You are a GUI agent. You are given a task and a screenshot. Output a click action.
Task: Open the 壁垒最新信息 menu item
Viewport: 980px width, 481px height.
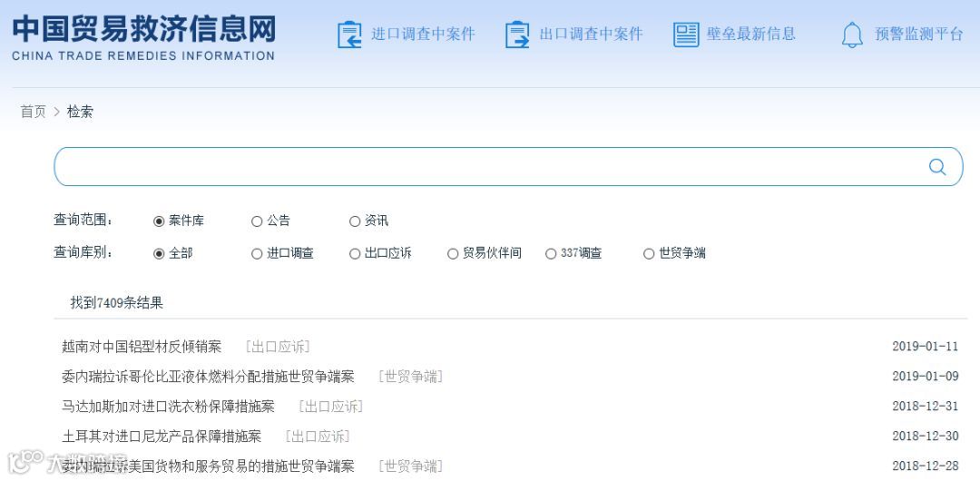[751, 34]
